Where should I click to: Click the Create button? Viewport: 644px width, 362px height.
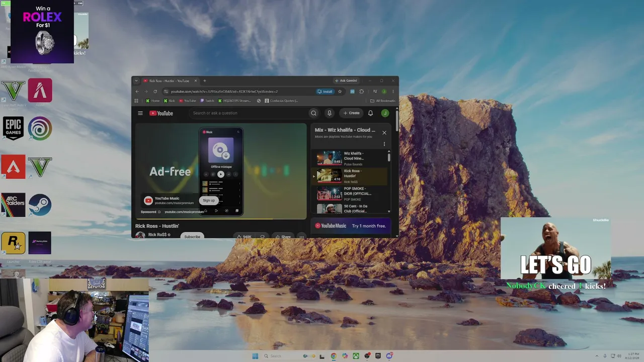point(352,113)
